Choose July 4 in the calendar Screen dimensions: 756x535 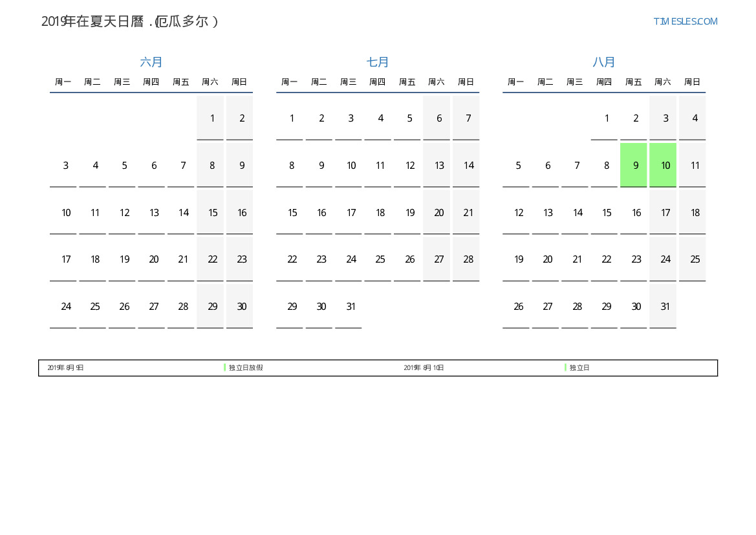(x=378, y=118)
